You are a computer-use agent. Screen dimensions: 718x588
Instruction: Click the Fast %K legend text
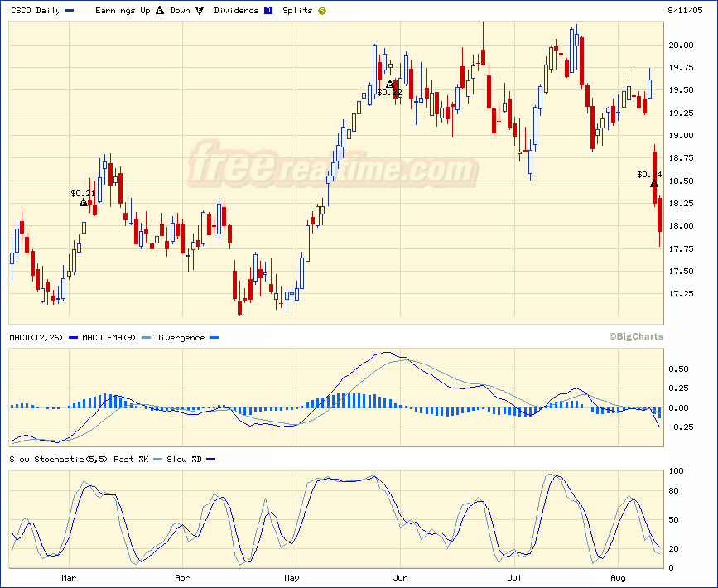point(131,460)
